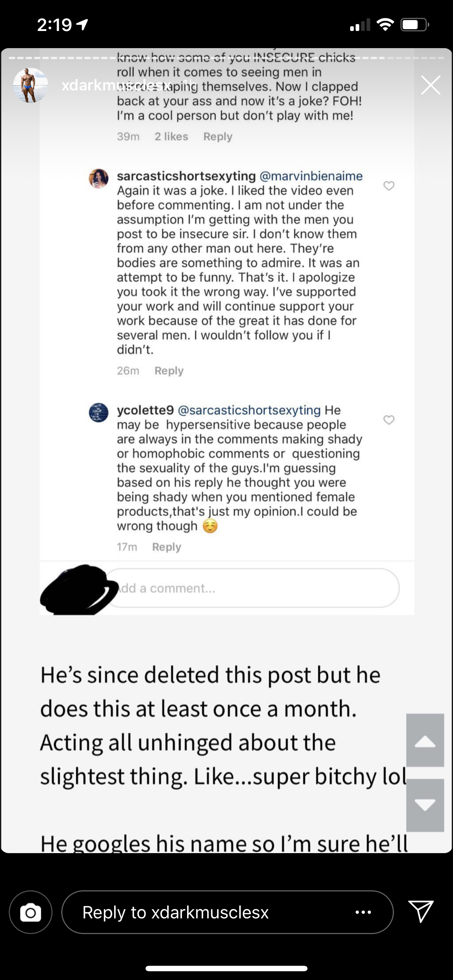Tap the "Add a comment..." field
Viewport: 453px width, 980px height.
[251, 588]
